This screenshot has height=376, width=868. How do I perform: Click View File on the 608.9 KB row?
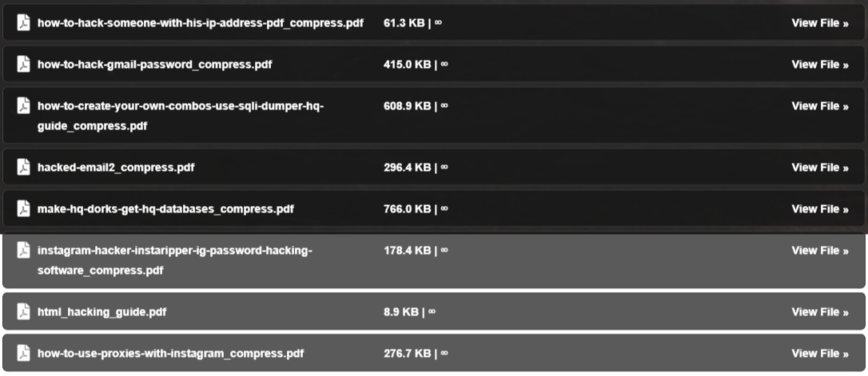[x=819, y=106]
